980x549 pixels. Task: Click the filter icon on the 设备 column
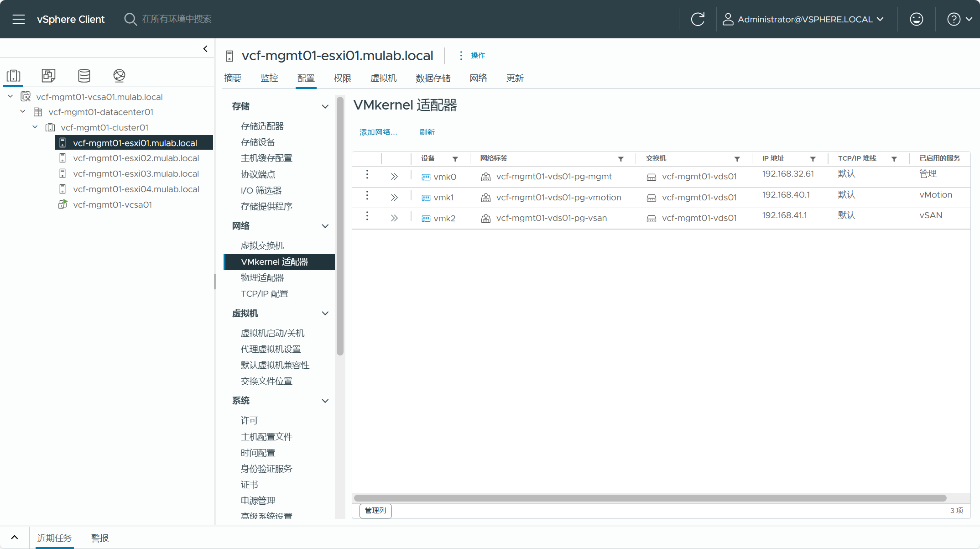pos(455,159)
